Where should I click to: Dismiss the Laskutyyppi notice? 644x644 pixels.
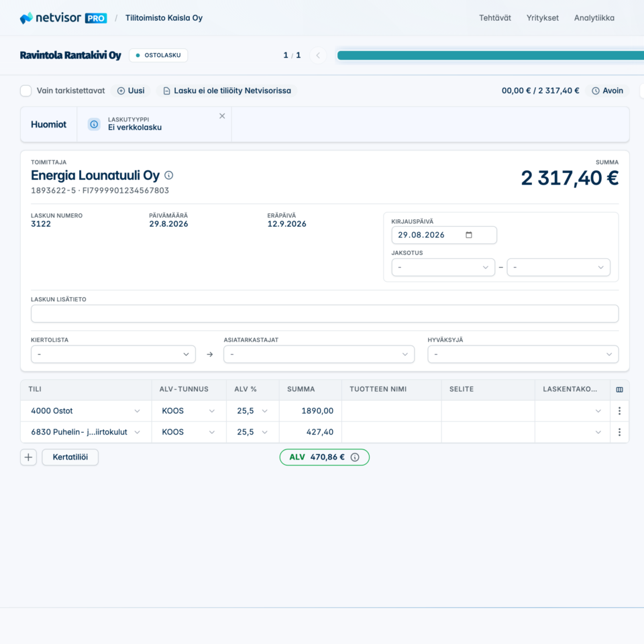pyautogui.click(x=222, y=116)
